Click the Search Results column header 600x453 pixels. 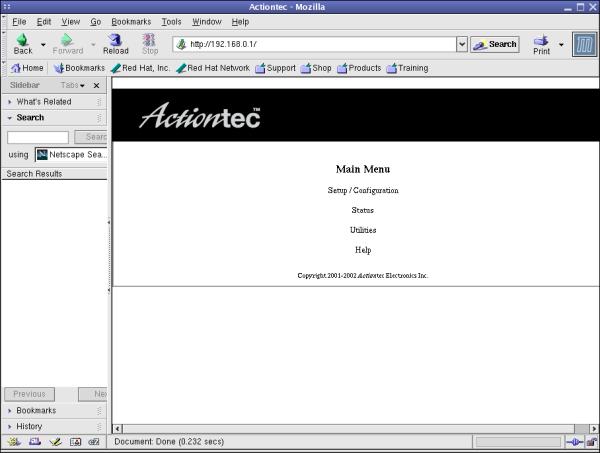55,174
